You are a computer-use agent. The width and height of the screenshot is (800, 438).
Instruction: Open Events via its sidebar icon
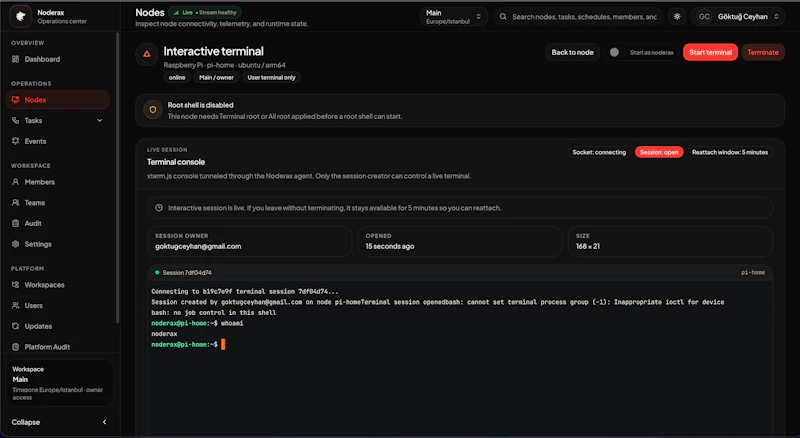pos(15,141)
